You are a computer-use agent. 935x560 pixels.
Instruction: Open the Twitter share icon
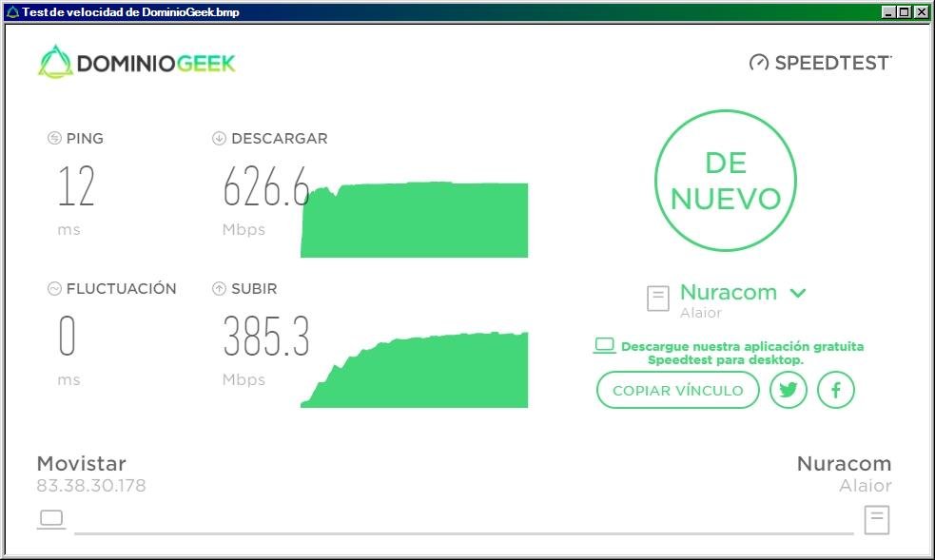pyautogui.click(x=788, y=390)
